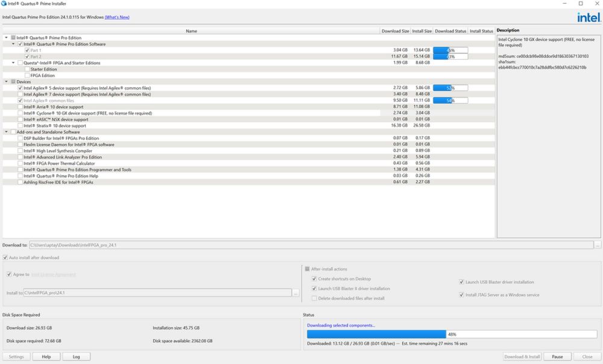Open the installer Help button
The height and width of the screenshot is (364, 603).
46,357
